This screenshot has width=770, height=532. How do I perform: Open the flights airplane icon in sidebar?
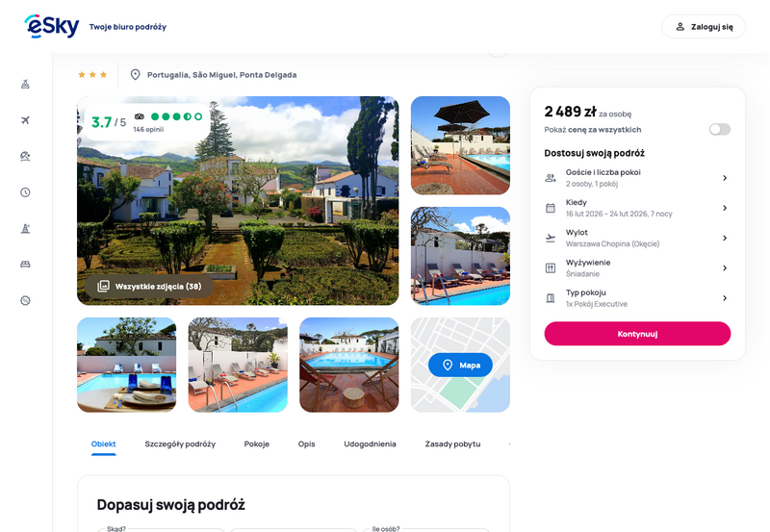click(26, 120)
